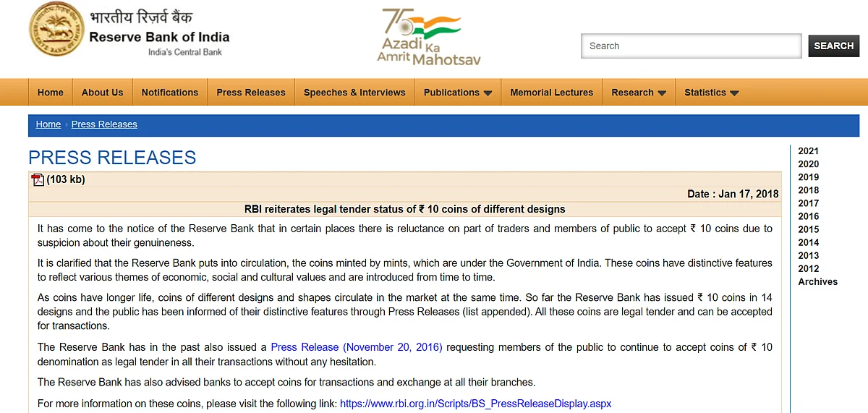Select Press Releases in the navigation bar
The width and height of the screenshot is (868, 413).
[251, 93]
